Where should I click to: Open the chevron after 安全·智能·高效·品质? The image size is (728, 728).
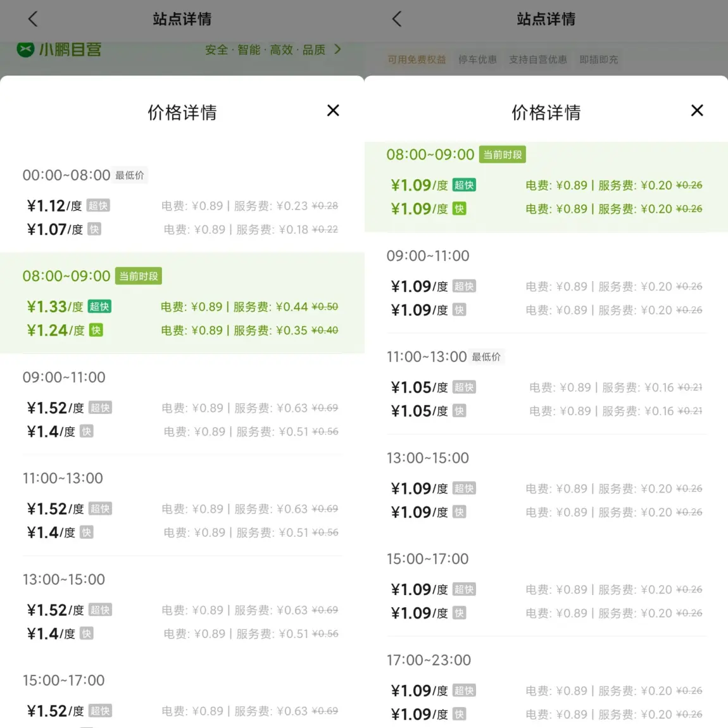tap(337, 49)
